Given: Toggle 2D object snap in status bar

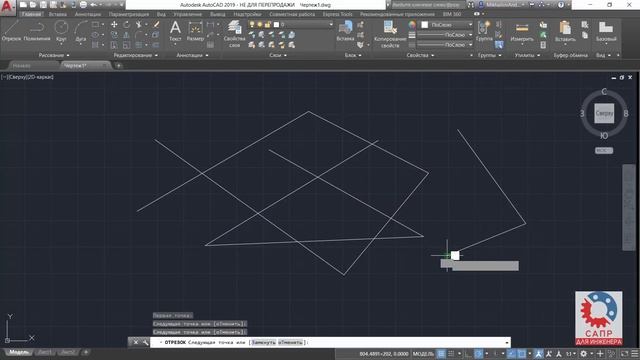Looking at the screenshot, I should [x=522, y=353].
